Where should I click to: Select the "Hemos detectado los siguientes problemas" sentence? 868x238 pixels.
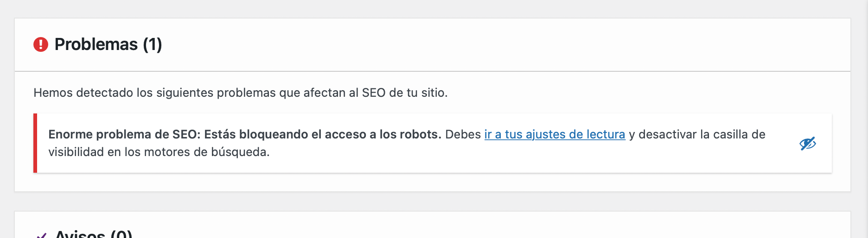tap(241, 93)
